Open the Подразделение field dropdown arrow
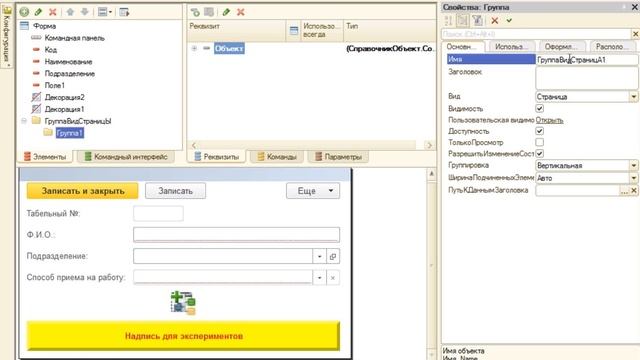Screen dimensions: 640x360 pos(319,256)
